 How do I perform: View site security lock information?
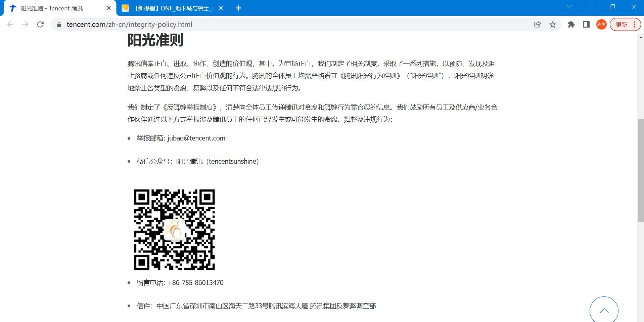59,25
